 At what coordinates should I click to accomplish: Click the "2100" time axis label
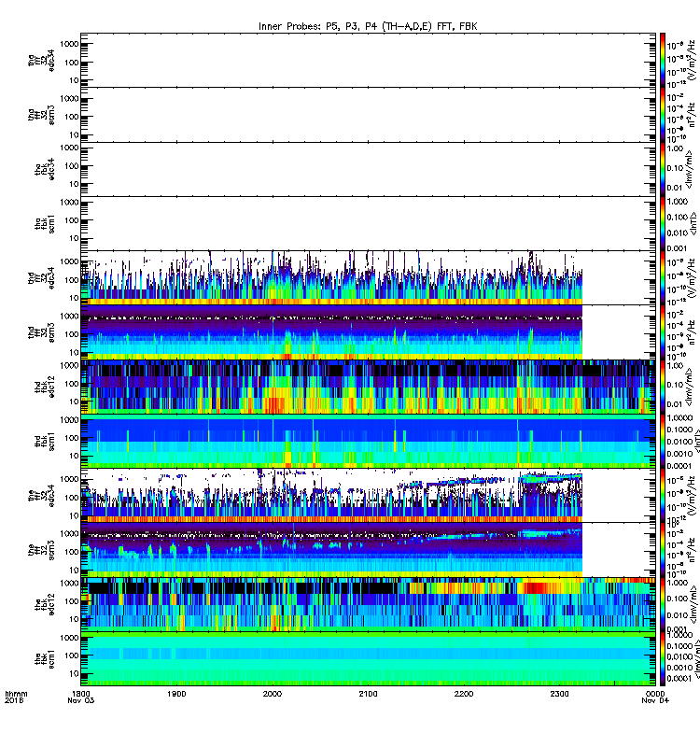[368, 694]
